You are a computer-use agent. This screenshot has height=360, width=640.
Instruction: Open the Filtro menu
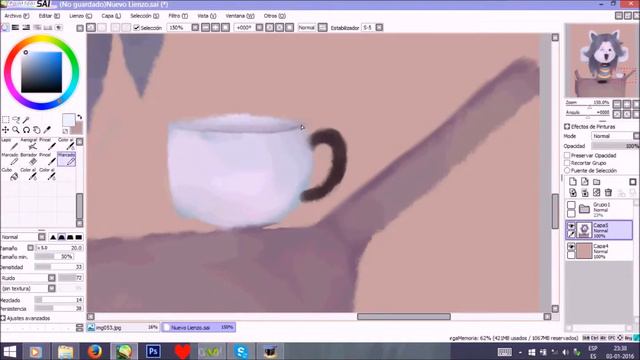click(x=178, y=16)
